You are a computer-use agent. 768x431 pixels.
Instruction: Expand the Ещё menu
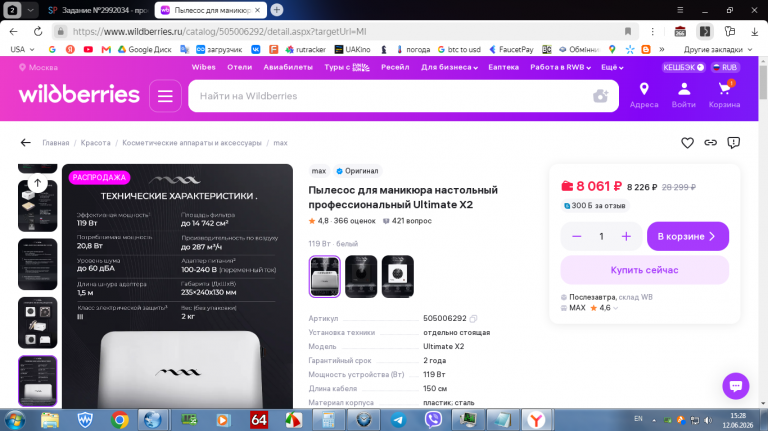pos(612,68)
